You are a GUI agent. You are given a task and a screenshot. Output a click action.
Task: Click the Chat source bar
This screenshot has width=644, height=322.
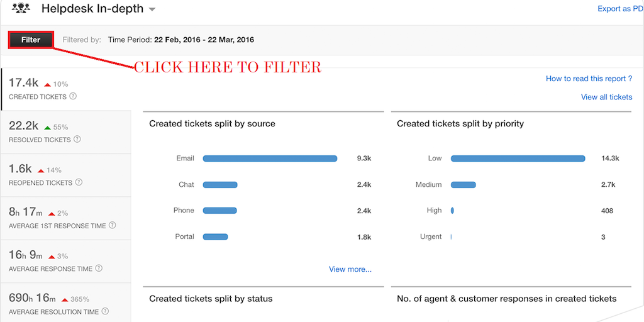[220, 185]
